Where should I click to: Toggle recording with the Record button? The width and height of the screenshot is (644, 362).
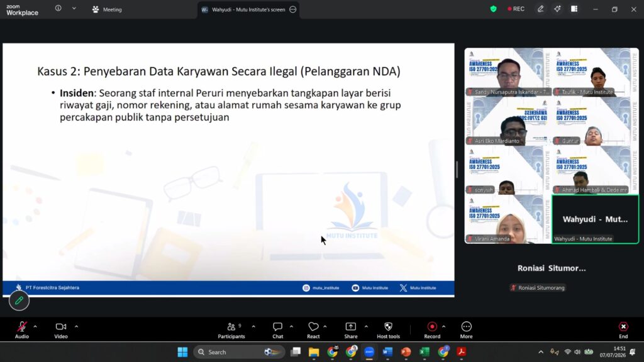(x=432, y=330)
